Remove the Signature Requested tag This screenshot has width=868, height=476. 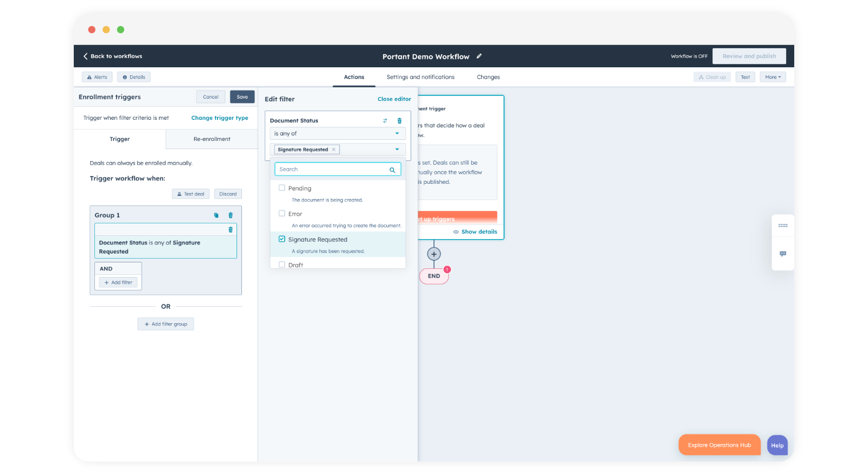pos(334,150)
